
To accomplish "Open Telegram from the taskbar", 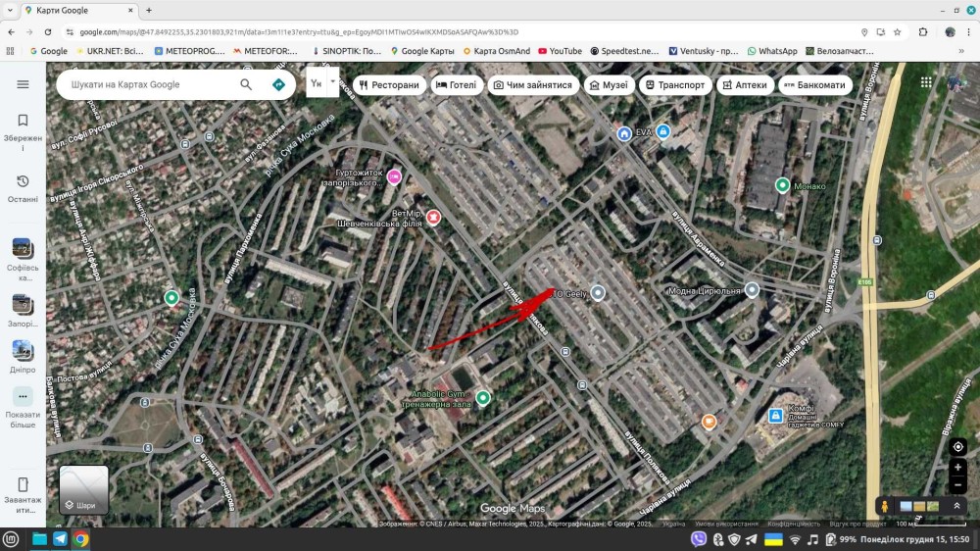I will click(60, 539).
